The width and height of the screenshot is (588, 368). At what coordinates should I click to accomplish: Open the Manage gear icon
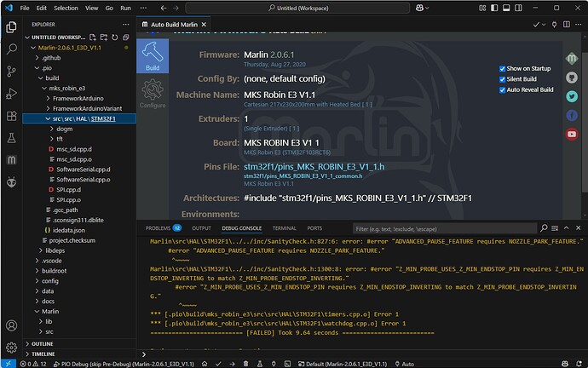[x=11, y=348]
